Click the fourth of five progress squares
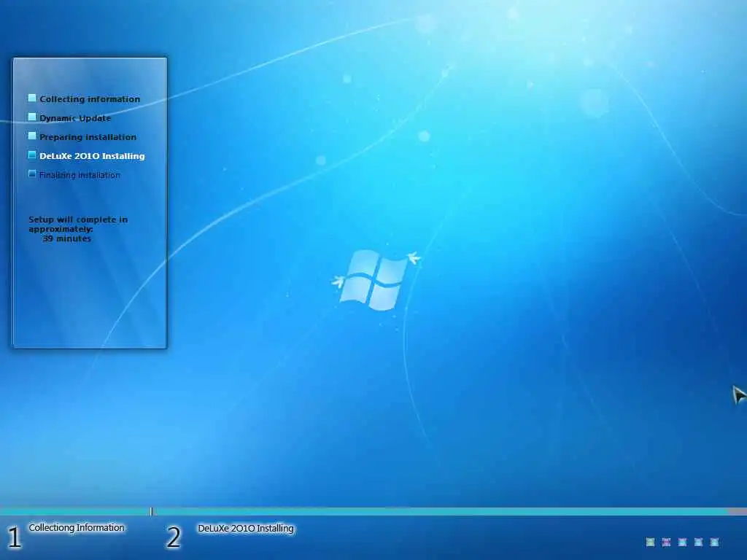This screenshot has width=747, height=560. point(698,542)
